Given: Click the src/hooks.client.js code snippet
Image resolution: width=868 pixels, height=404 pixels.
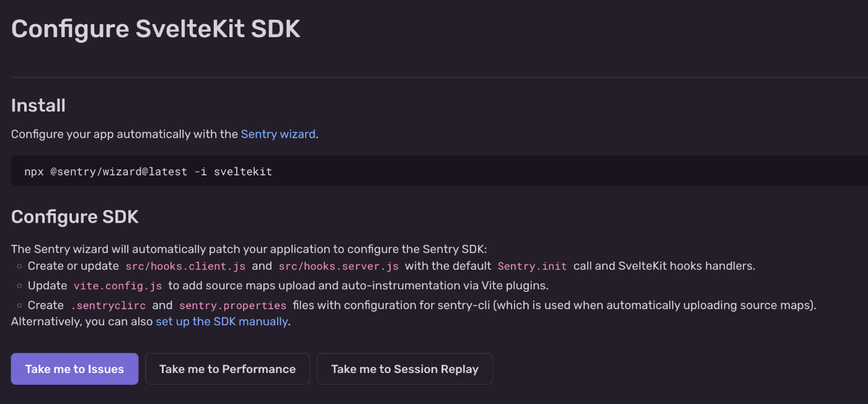Looking at the screenshot, I should [x=185, y=266].
